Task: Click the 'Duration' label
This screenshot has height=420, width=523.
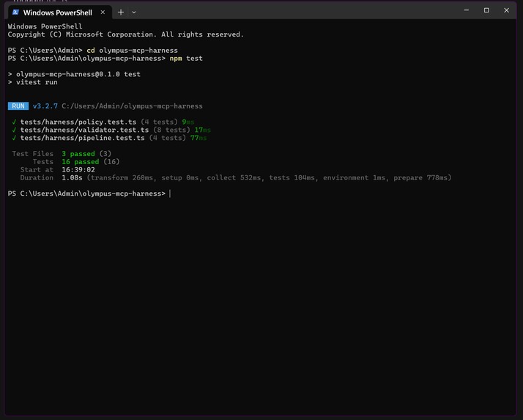Action: click(x=37, y=177)
